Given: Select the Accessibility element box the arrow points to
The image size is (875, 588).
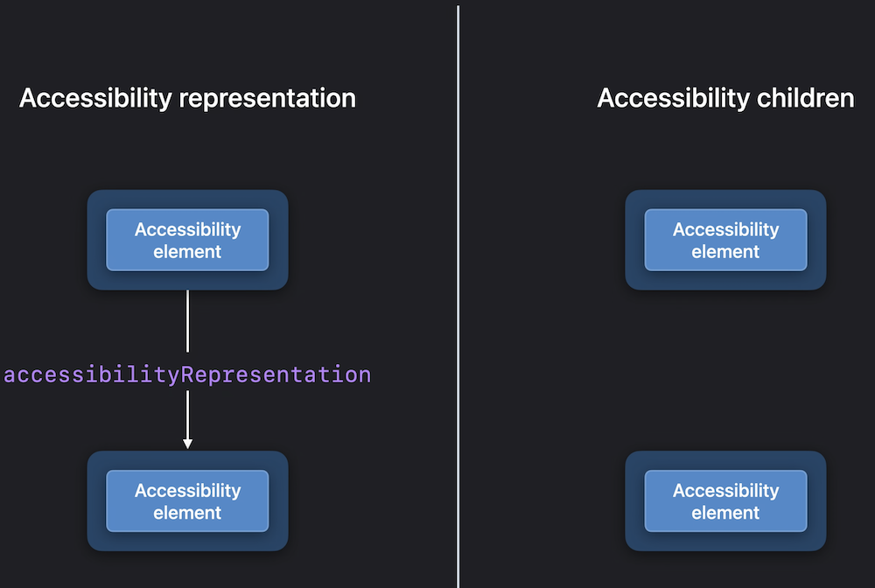Looking at the screenshot, I should 187,501.
